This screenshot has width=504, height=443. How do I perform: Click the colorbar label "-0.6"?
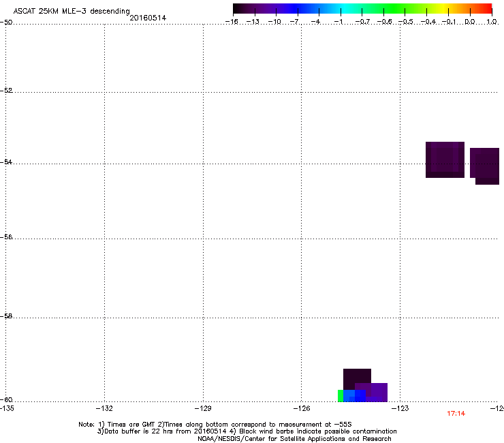[x=384, y=22]
